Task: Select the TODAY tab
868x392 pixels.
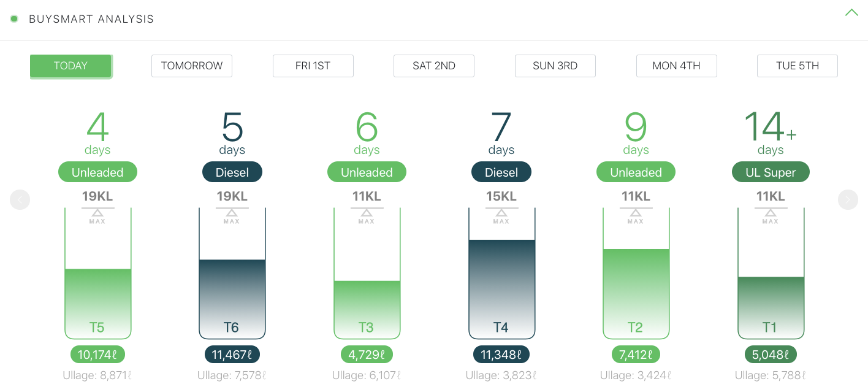Action: (x=70, y=66)
